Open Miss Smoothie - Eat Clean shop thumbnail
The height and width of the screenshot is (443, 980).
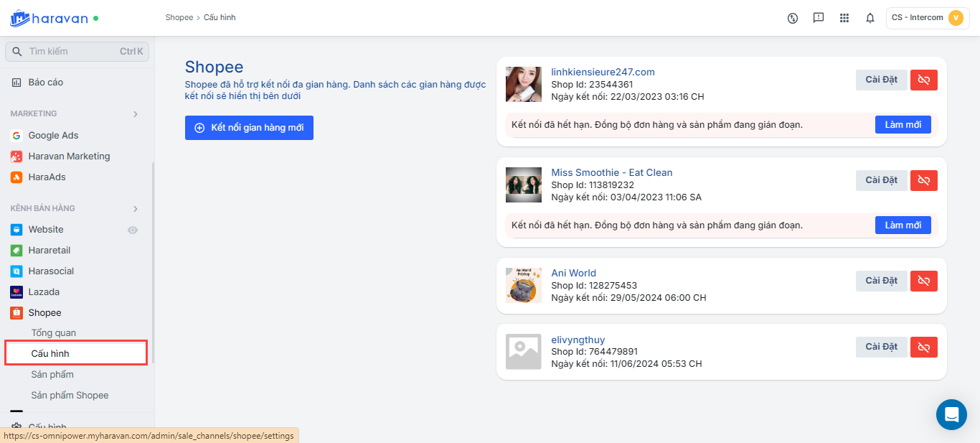524,185
